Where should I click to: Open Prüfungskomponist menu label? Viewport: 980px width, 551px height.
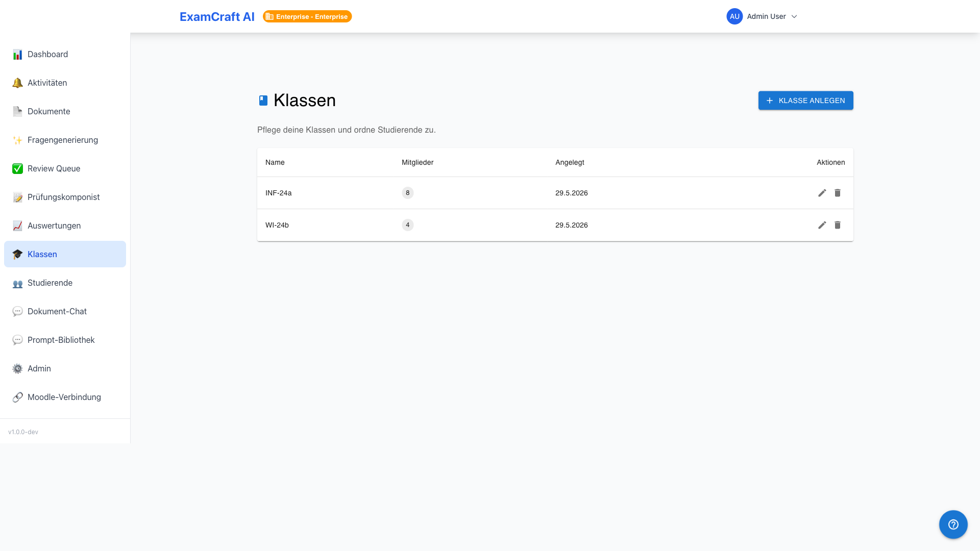click(x=63, y=197)
